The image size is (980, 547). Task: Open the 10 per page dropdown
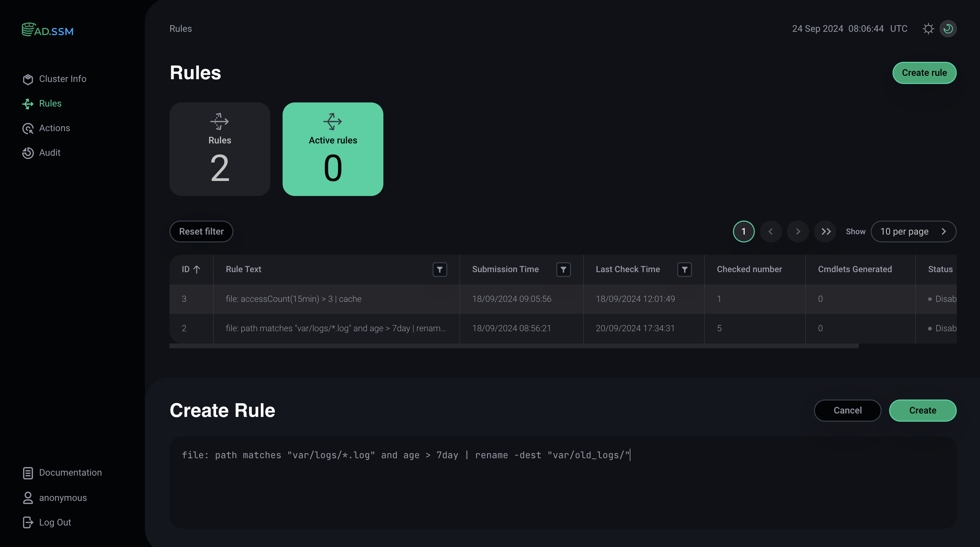[x=913, y=232]
